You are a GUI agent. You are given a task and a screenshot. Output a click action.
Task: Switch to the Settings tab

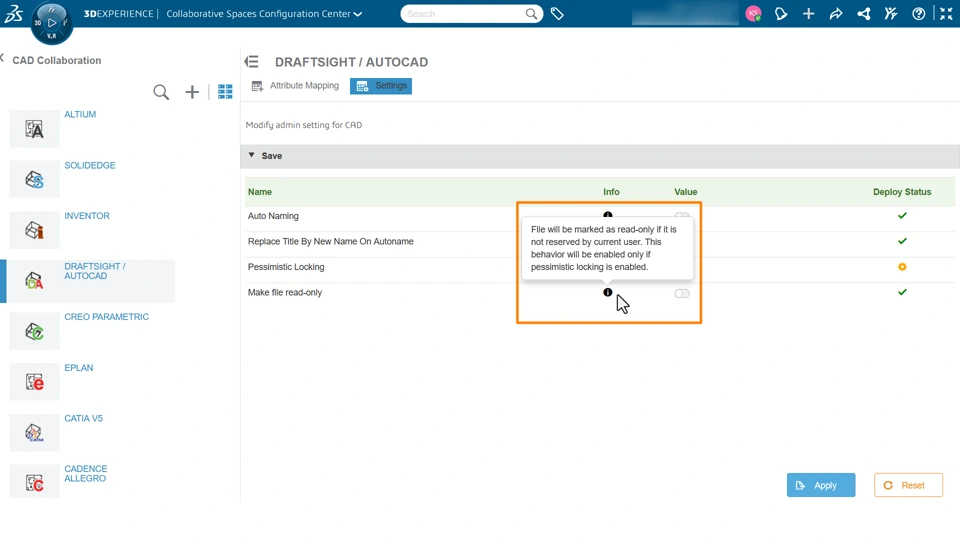coord(381,86)
